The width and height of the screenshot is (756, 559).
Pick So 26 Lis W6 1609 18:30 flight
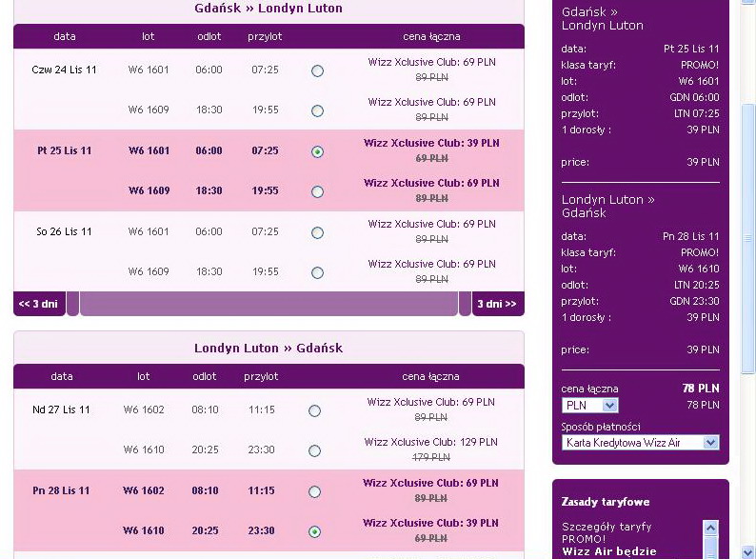click(317, 273)
